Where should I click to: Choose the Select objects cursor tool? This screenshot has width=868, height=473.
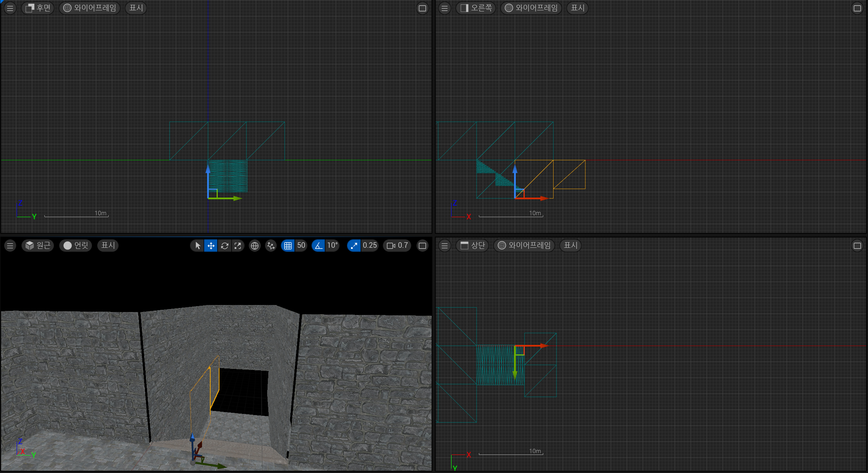tap(198, 246)
